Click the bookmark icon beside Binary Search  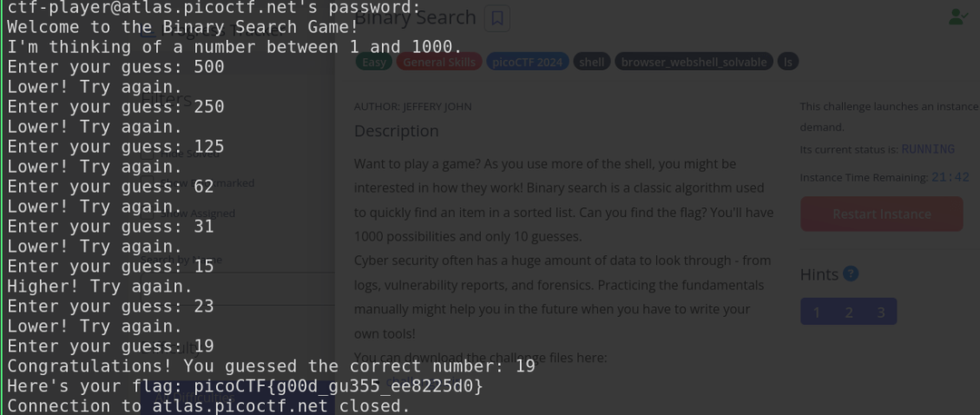(x=496, y=17)
